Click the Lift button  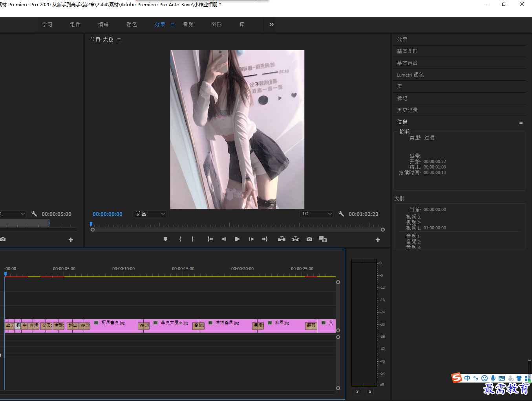[x=282, y=239]
